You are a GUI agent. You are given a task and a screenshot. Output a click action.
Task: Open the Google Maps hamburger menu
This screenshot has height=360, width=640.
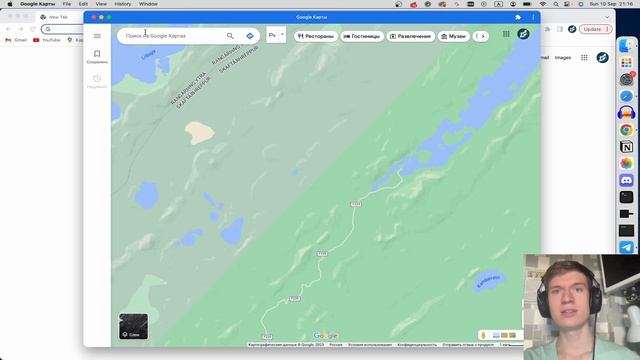tap(97, 36)
